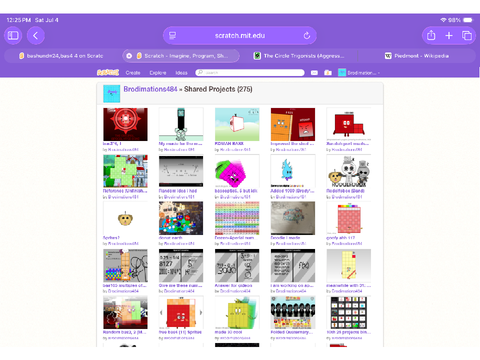Open page menu icon in address bar

click(x=173, y=35)
